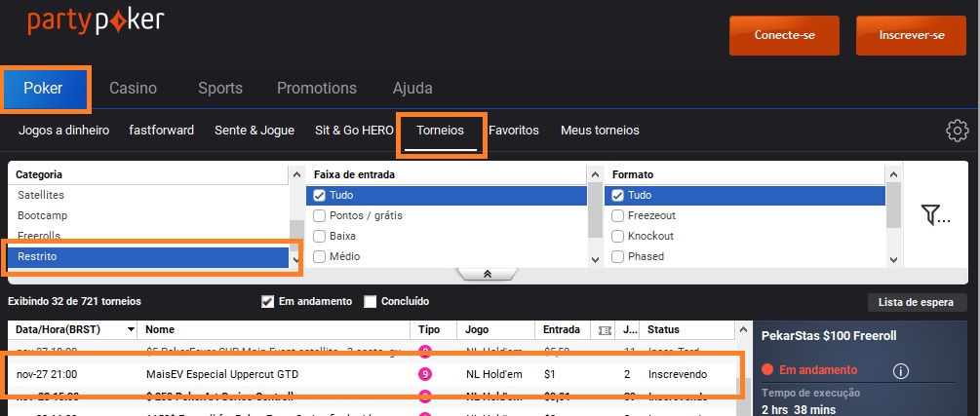The height and width of the screenshot is (416, 980).
Task: Sort tournaments by Entrada column
Action: click(563, 330)
